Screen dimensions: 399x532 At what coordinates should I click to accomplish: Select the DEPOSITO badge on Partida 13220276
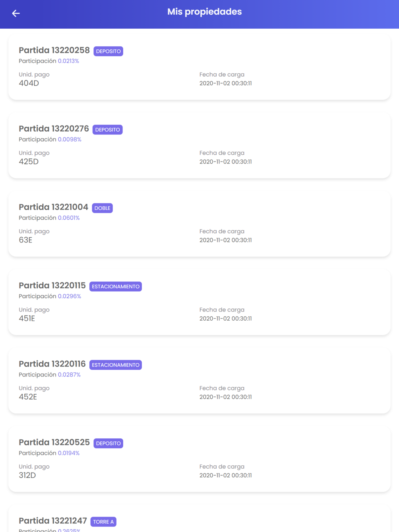pyautogui.click(x=108, y=130)
